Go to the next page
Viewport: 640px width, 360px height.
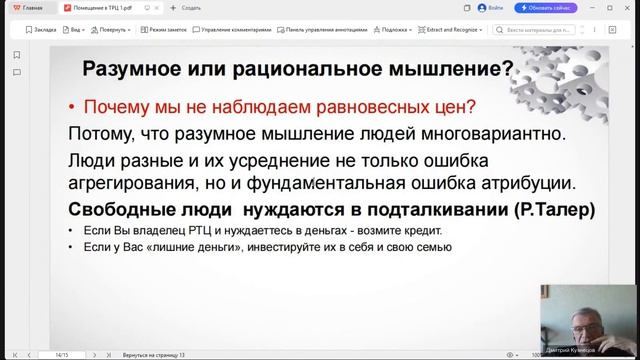point(95,355)
